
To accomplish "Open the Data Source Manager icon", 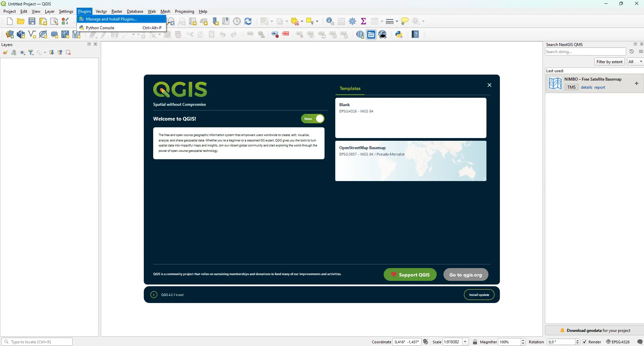I will (10, 34).
